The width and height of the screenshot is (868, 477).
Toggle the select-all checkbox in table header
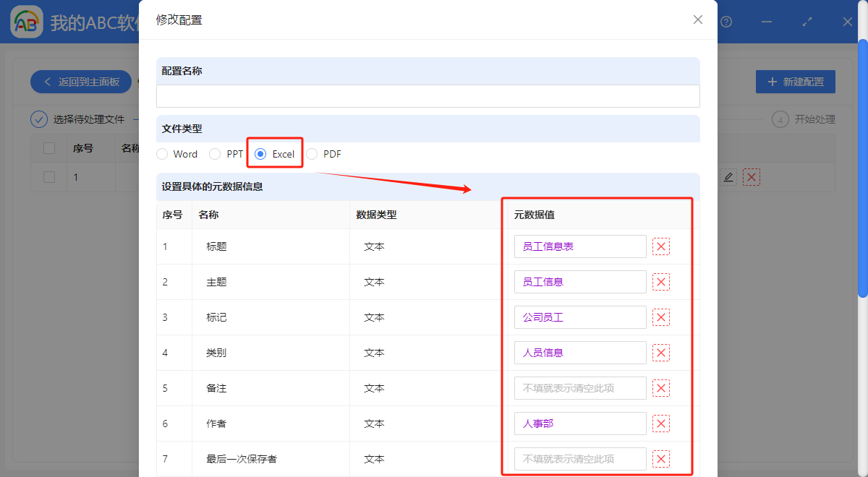pyautogui.click(x=49, y=148)
